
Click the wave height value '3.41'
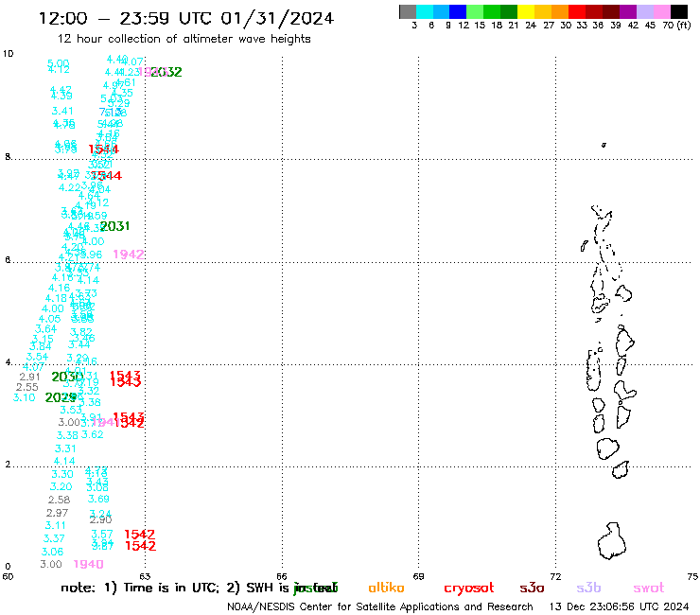[x=62, y=111]
